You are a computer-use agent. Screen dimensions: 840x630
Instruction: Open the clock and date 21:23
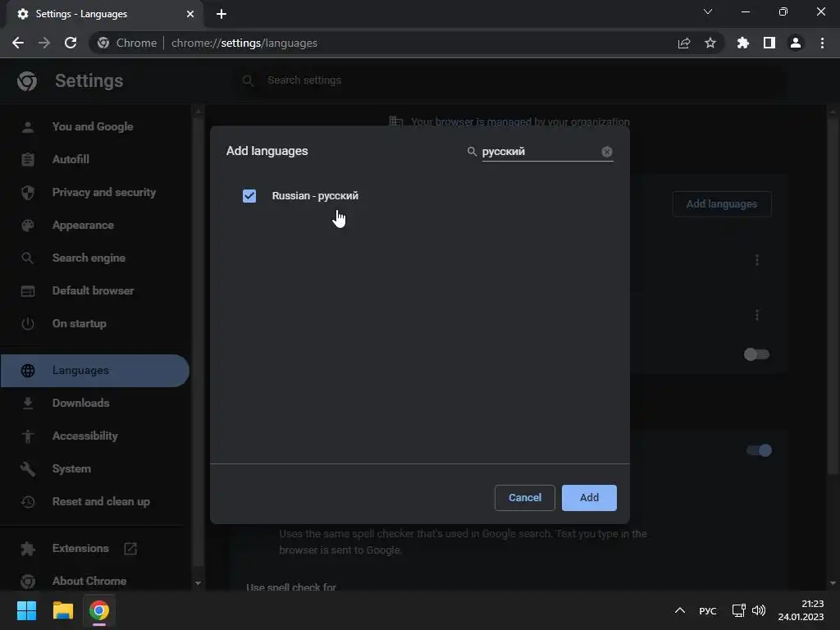[801, 610]
